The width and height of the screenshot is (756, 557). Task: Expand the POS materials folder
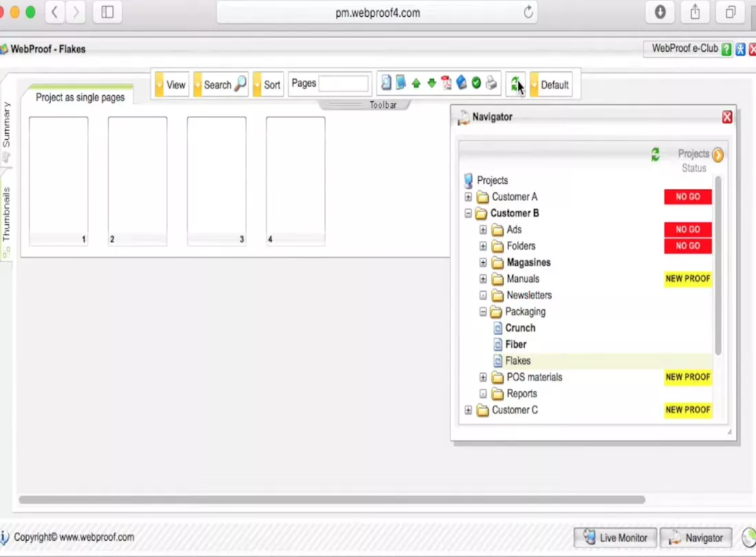[x=482, y=377]
